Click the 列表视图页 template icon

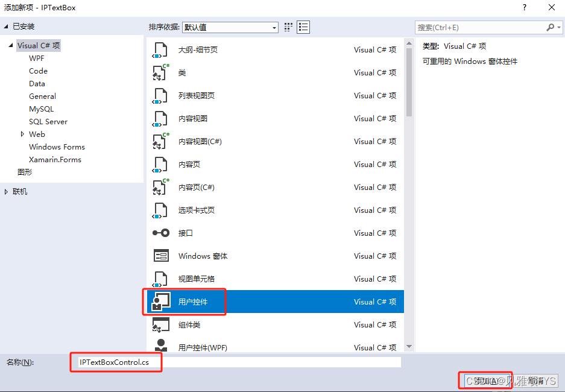click(160, 95)
